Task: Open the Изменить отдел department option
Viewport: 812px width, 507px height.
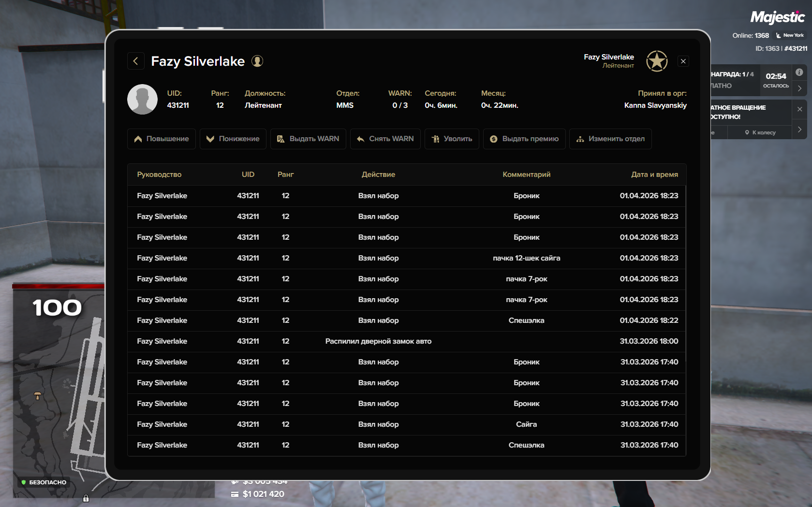Action: point(610,139)
